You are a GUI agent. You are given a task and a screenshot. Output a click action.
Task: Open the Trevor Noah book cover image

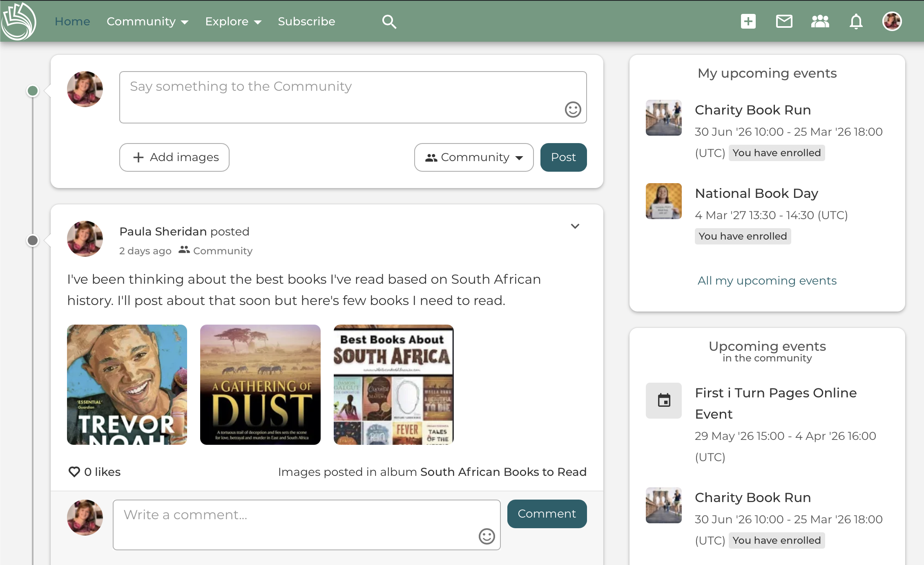coord(127,385)
